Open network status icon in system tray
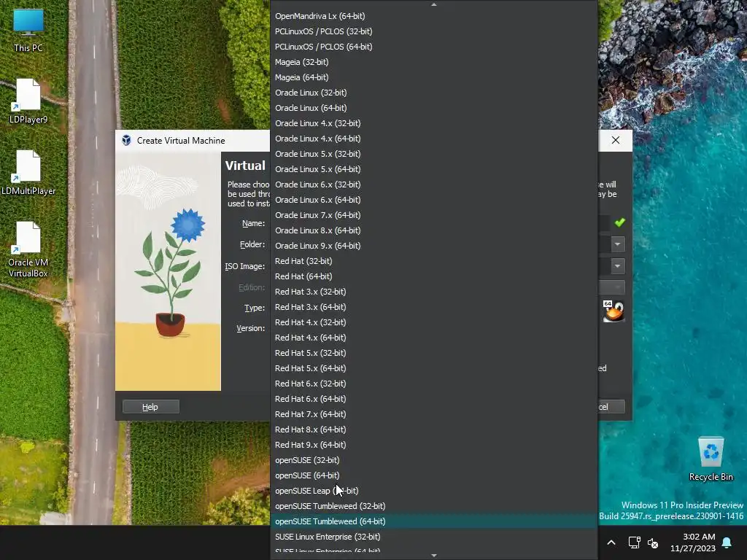The height and width of the screenshot is (560, 747). [634, 542]
